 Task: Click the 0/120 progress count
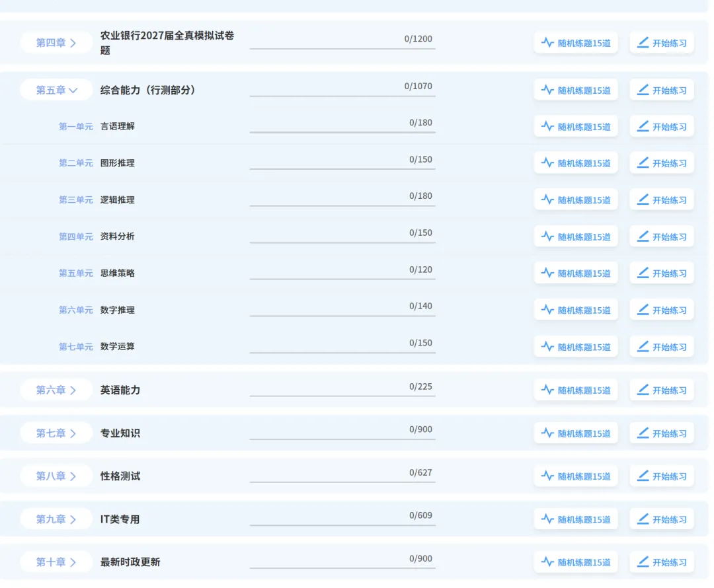[420, 270]
